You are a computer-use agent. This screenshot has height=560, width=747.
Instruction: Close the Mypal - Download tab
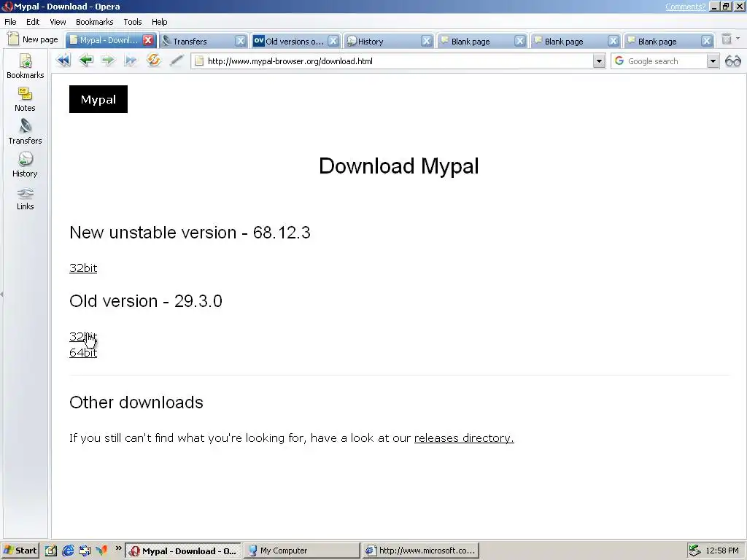pyautogui.click(x=148, y=40)
